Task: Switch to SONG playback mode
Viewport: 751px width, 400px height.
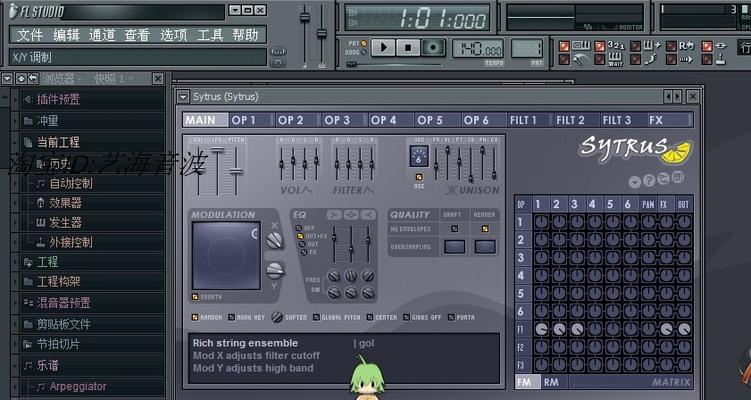Action: 364,52
